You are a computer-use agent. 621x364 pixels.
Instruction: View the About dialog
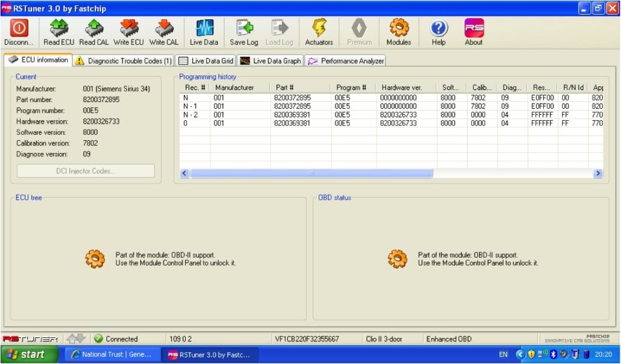tap(473, 32)
